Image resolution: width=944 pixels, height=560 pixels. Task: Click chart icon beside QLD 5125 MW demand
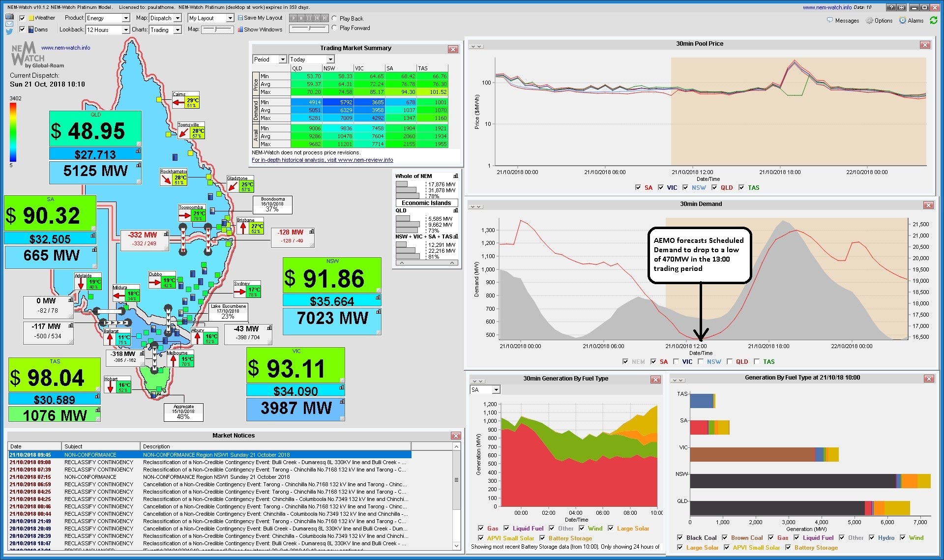tap(139, 165)
